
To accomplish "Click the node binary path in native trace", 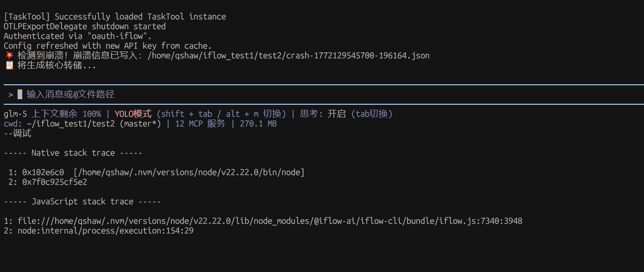I will pyautogui.click(x=189, y=172).
